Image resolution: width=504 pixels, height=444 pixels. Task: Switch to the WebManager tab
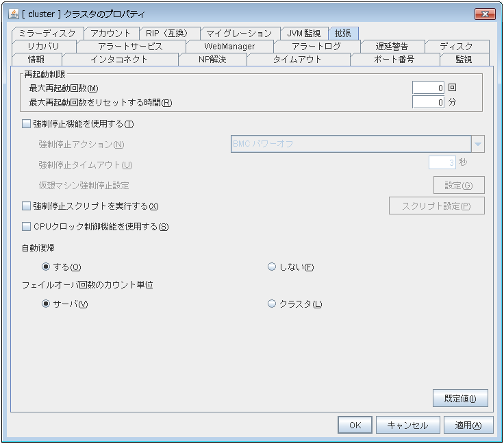pyautogui.click(x=229, y=46)
